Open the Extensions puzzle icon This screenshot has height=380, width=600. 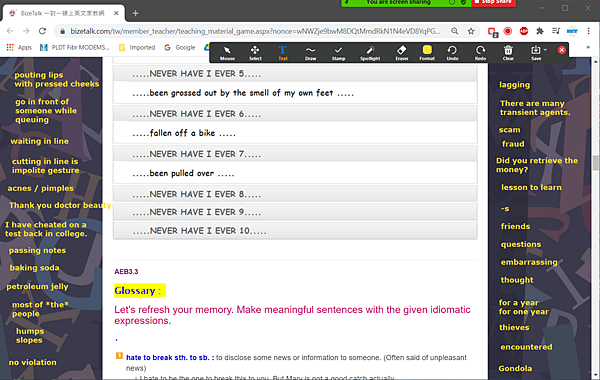(x=540, y=31)
